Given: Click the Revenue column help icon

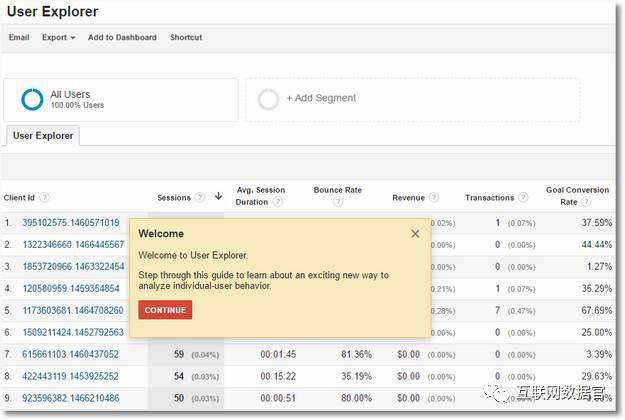Looking at the screenshot, I should pos(435,198).
